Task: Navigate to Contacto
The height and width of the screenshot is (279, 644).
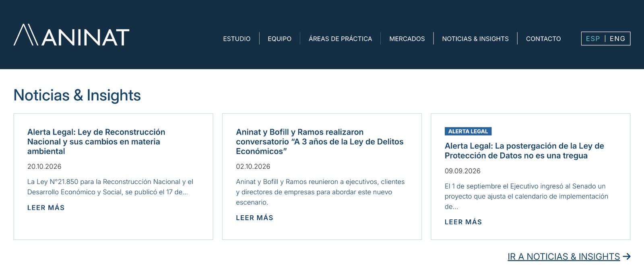Action: pyautogui.click(x=543, y=39)
